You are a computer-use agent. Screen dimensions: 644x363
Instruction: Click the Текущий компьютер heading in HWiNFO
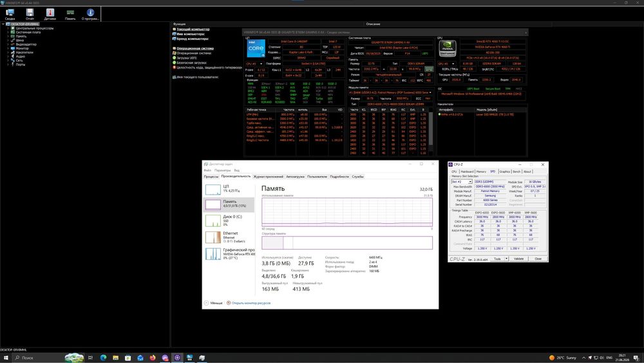click(x=193, y=29)
